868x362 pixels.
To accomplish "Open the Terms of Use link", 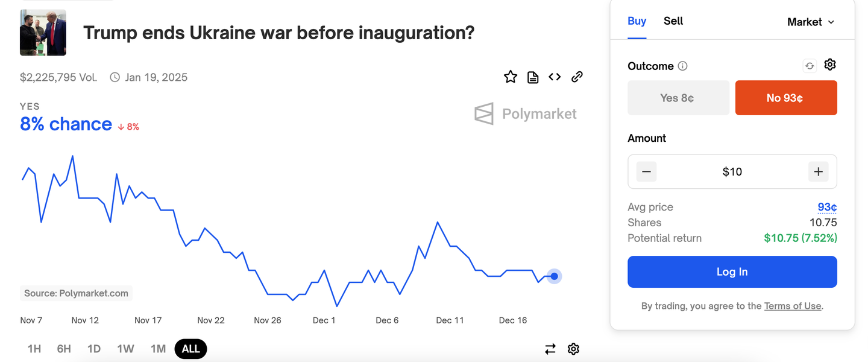I will pyautogui.click(x=792, y=306).
